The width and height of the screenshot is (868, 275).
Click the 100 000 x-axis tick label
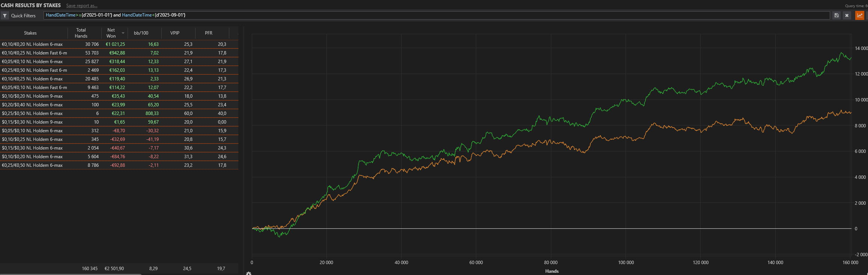[626, 263]
